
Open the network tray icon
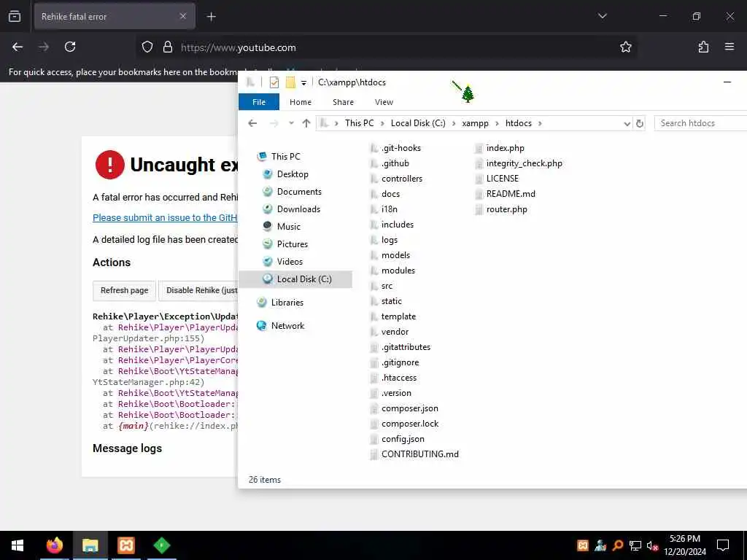click(635, 545)
